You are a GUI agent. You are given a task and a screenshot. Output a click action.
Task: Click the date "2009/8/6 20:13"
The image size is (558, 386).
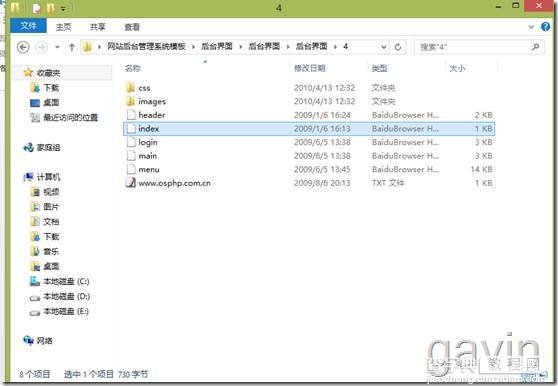[322, 183]
